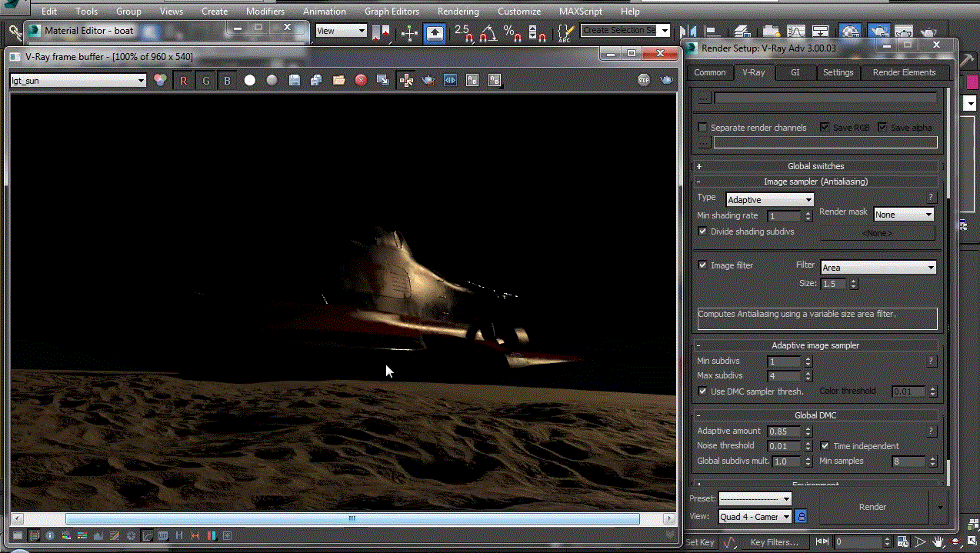Toggle the blue channel in frame buffer
This screenshot has width=980, height=553.
(x=227, y=80)
